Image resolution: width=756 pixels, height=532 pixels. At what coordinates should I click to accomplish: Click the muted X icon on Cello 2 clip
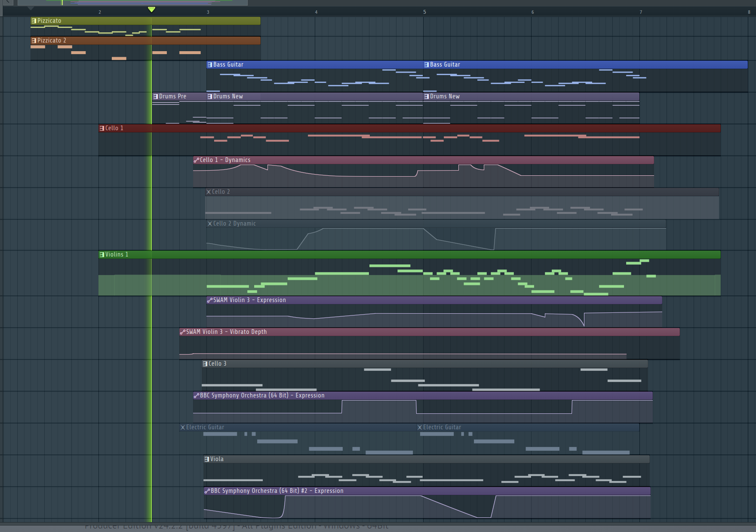click(x=209, y=192)
